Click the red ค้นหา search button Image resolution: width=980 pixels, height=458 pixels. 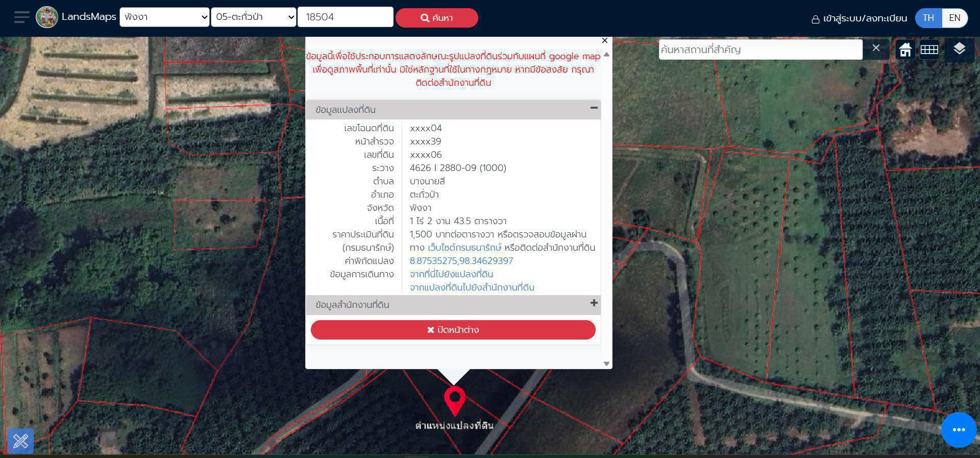tap(436, 18)
